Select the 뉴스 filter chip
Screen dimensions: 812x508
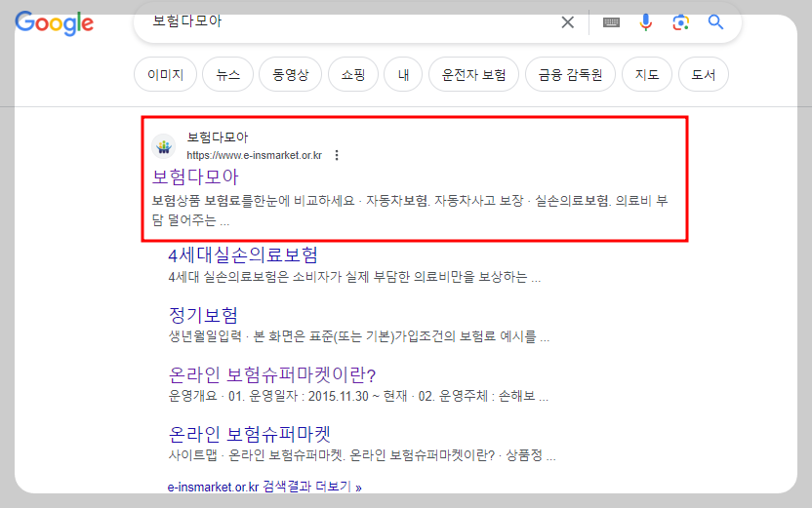point(227,74)
